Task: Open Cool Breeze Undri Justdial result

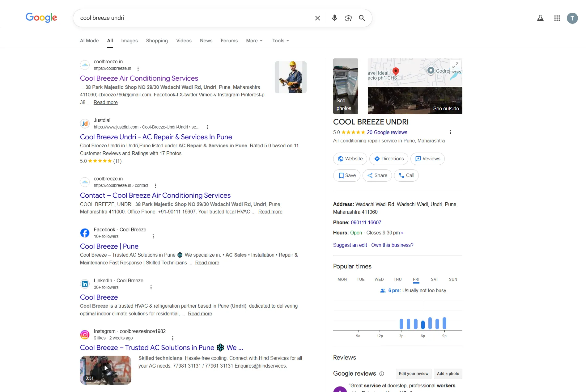Action: 156,137
